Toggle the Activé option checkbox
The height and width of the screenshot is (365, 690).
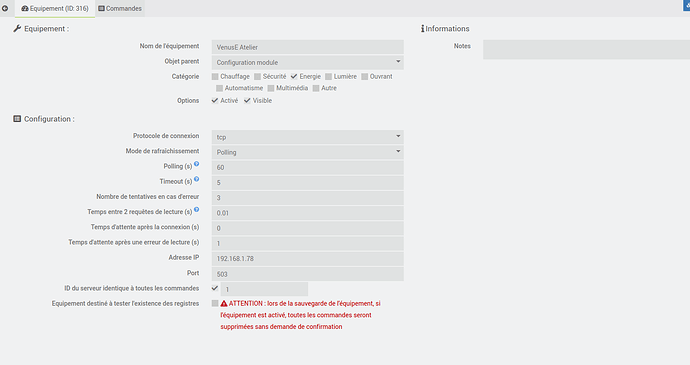click(215, 100)
